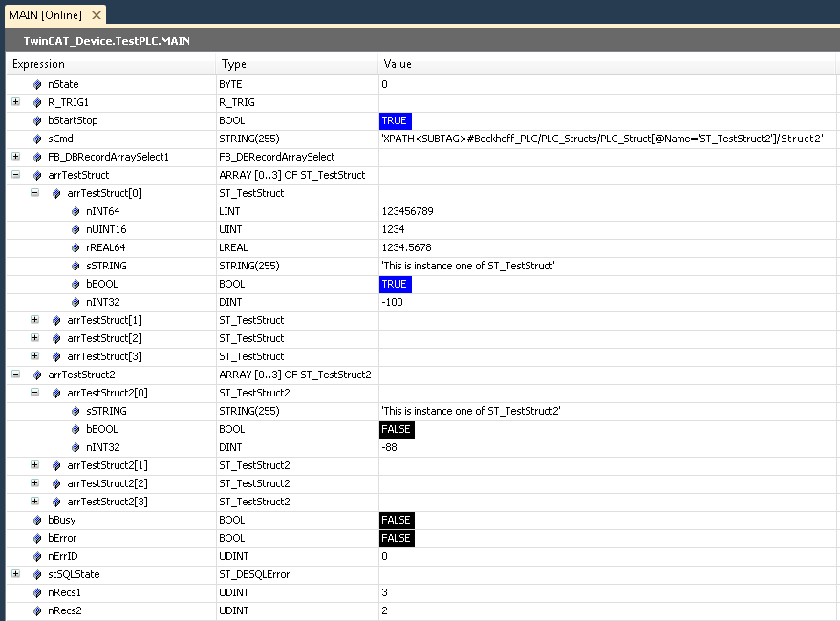Expand the arrTestStruct2[1] node

click(x=34, y=465)
